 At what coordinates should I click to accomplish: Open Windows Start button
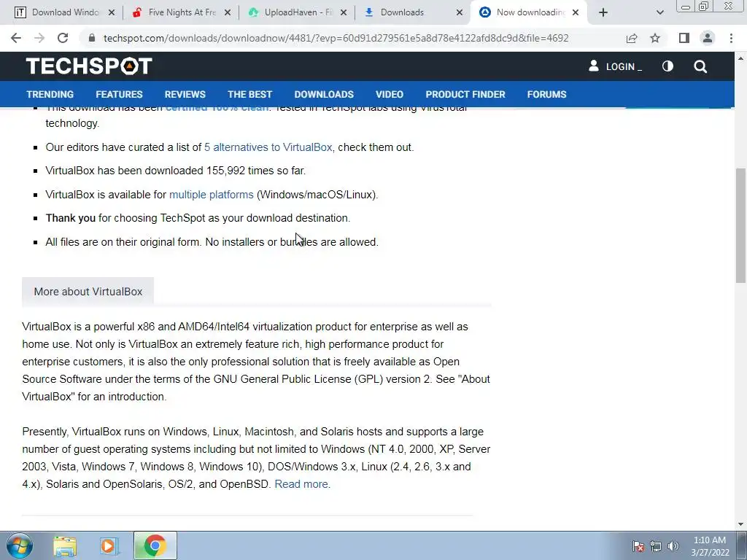20,545
